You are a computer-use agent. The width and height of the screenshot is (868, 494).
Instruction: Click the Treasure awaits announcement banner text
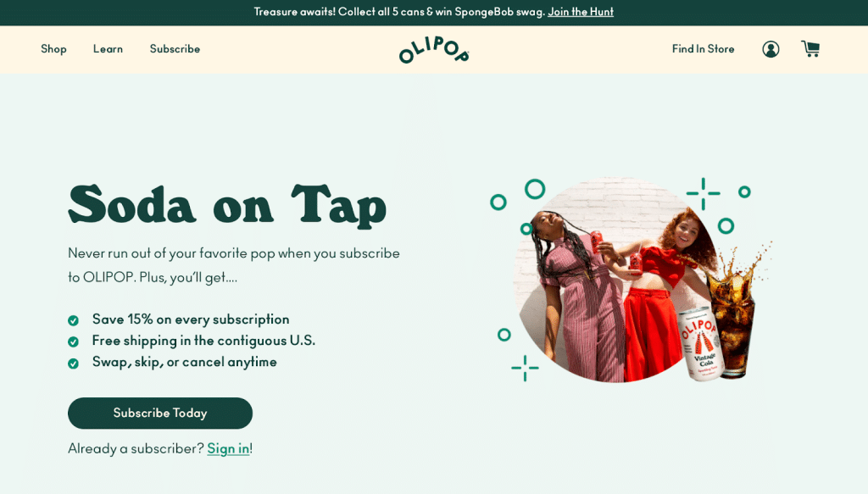[x=400, y=12]
